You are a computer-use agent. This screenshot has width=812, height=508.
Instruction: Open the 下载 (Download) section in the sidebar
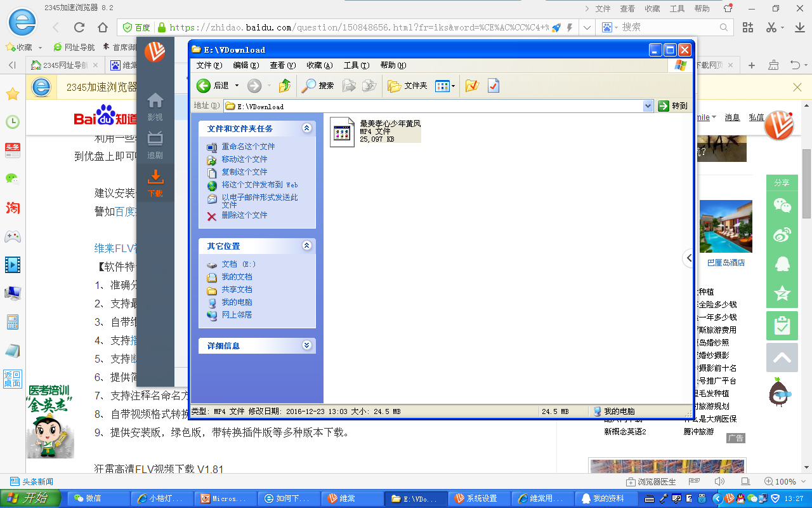click(155, 184)
